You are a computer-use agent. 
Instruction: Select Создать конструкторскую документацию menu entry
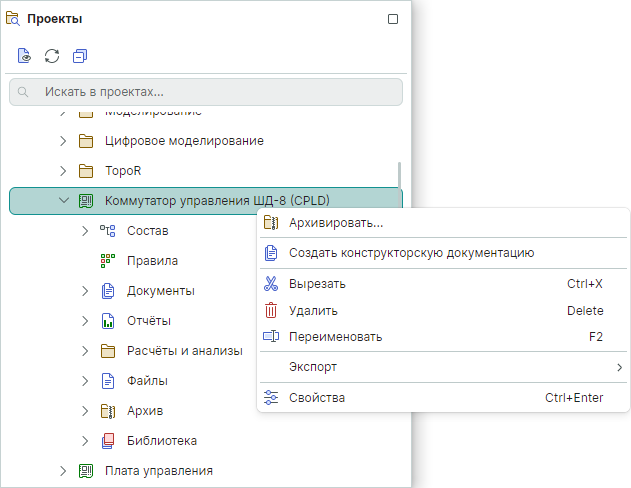pyautogui.click(x=411, y=253)
